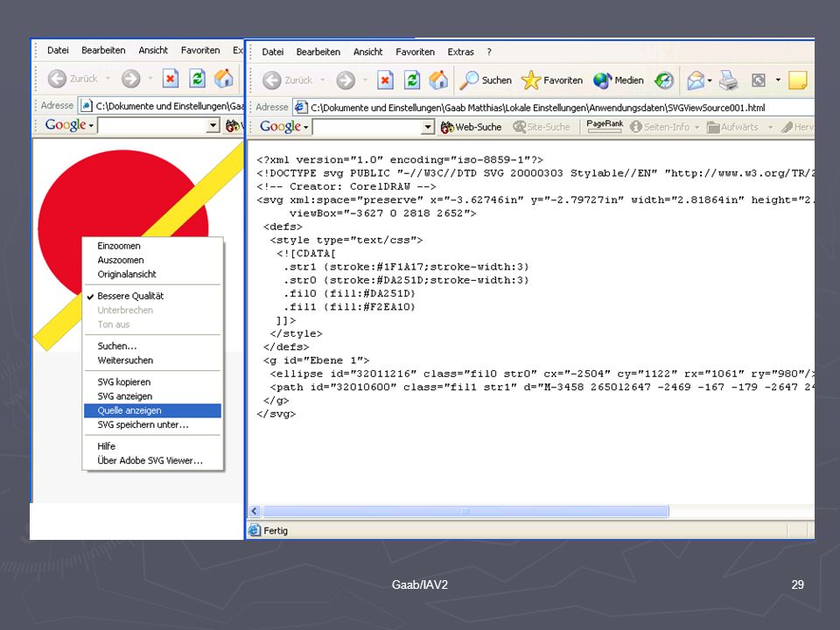840x630 pixels.
Task: Open the Extras menu
Action: (x=461, y=52)
